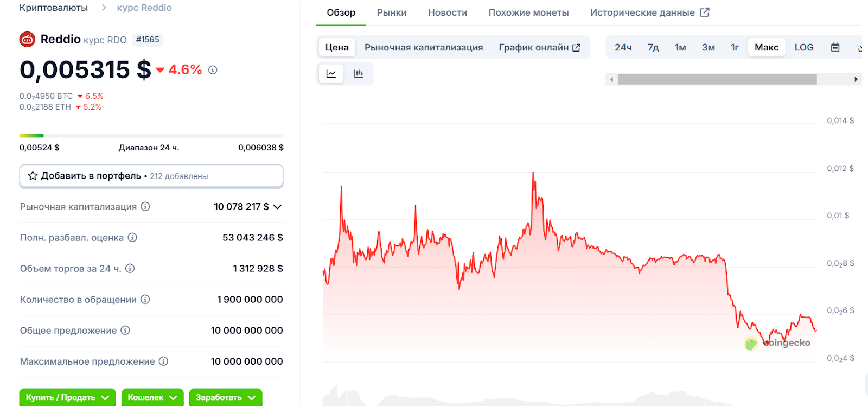Expand market cap value chevron
The width and height of the screenshot is (868, 406).
point(277,207)
